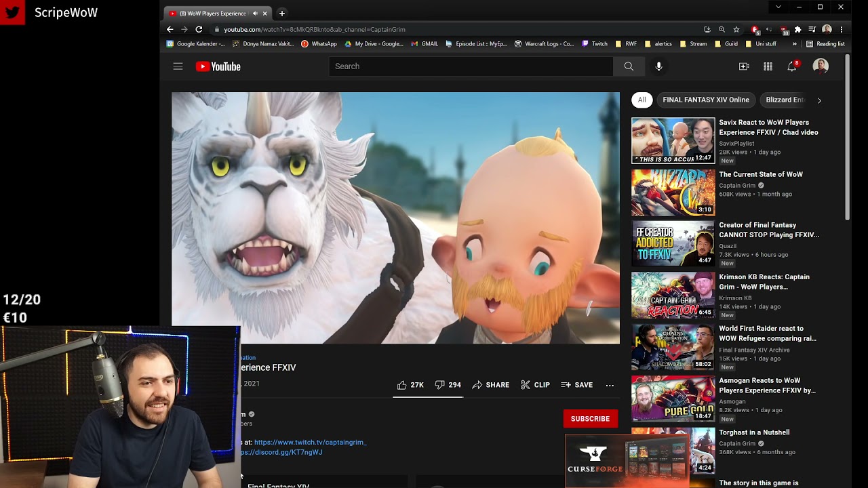Open The Current State of WoW thumbnail
Screen dimensions: 868x488
click(673, 192)
